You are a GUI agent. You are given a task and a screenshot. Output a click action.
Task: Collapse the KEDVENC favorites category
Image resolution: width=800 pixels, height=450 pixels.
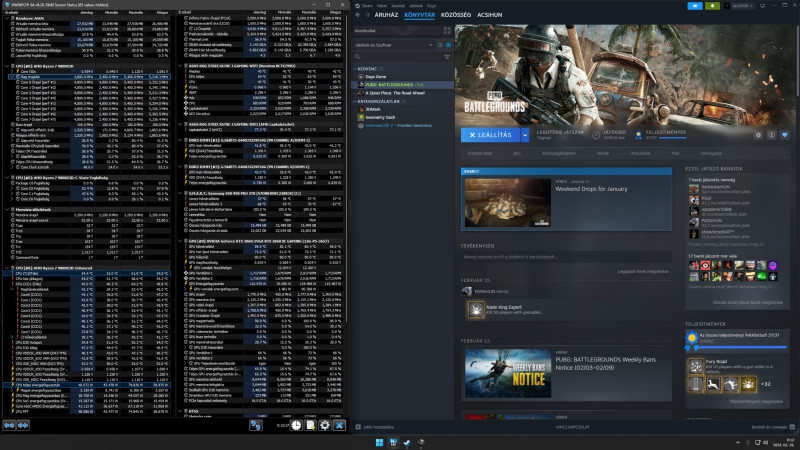[356, 68]
